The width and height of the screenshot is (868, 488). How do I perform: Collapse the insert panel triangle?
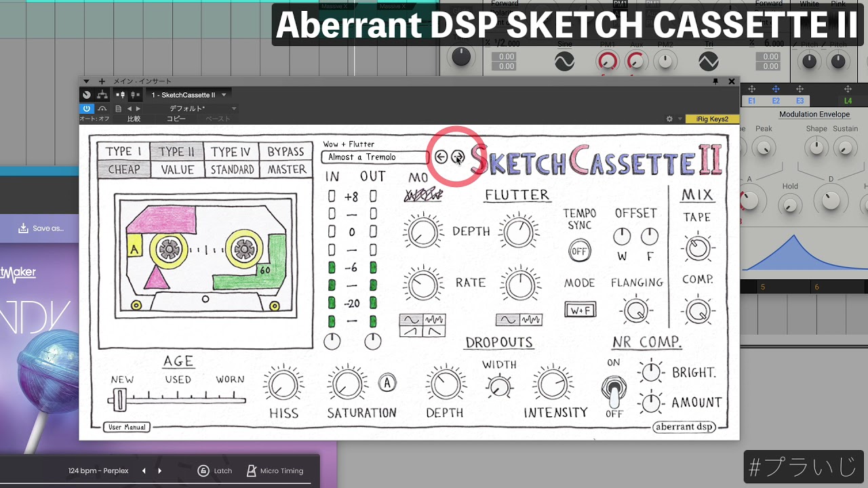point(86,81)
